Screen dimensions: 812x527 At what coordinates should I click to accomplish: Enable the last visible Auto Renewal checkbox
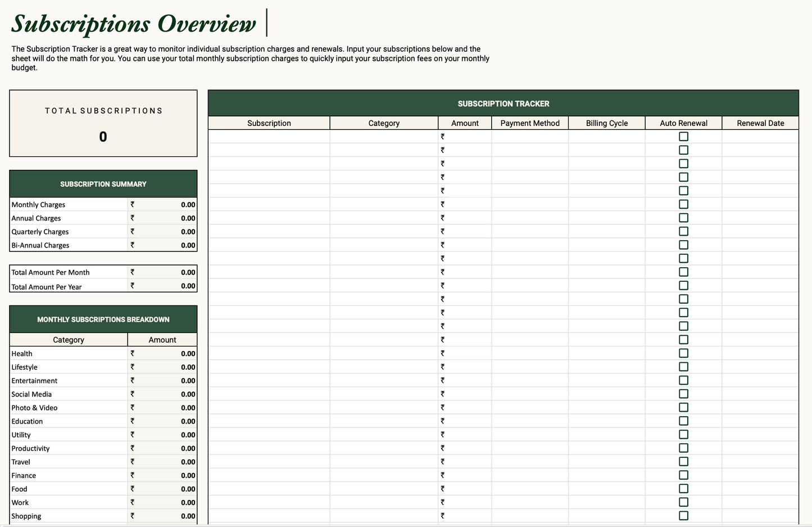(x=683, y=516)
